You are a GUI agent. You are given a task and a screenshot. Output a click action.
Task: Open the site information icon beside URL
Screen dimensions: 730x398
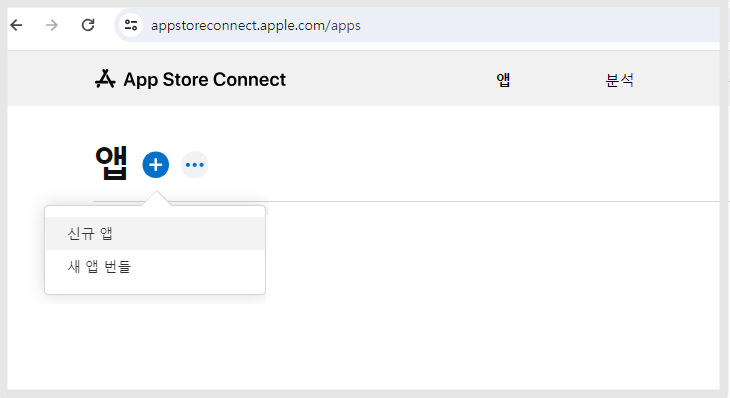point(131,25)
